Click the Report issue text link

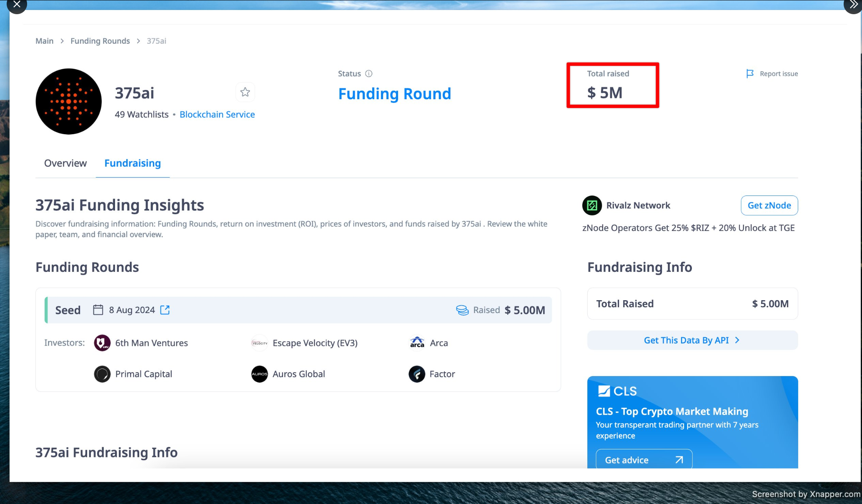pyautogui.click(x=779, y=74)
